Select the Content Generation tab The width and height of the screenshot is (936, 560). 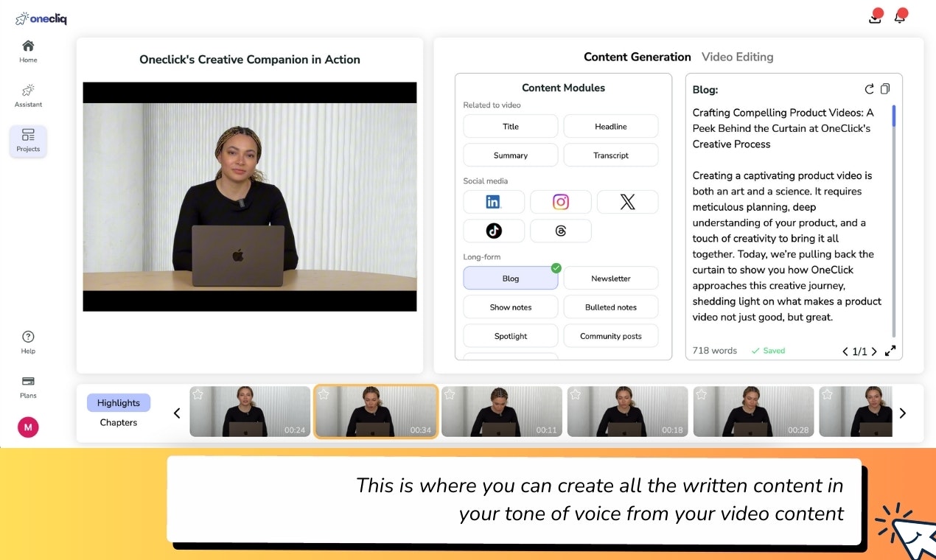[x=638, y=57]
